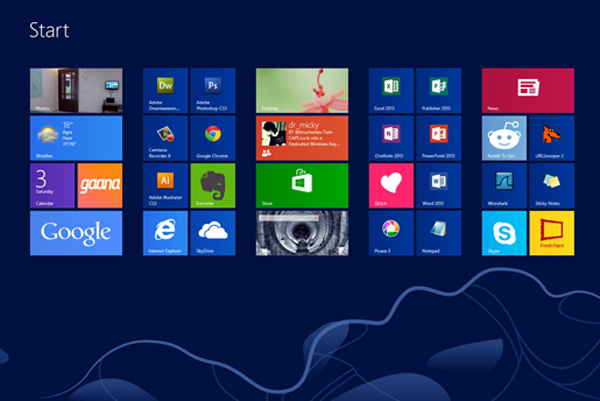Launch PowerPoint 2013

(439, 138)
